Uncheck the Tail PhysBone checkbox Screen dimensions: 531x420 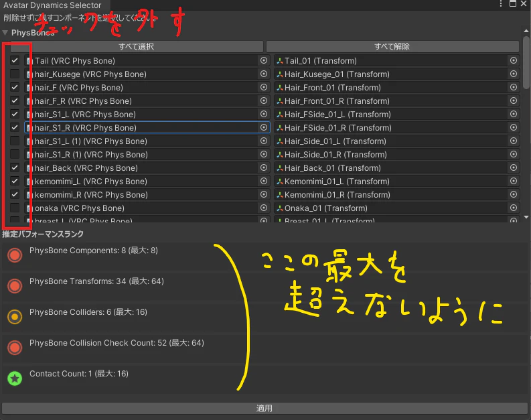coord(15,61)
